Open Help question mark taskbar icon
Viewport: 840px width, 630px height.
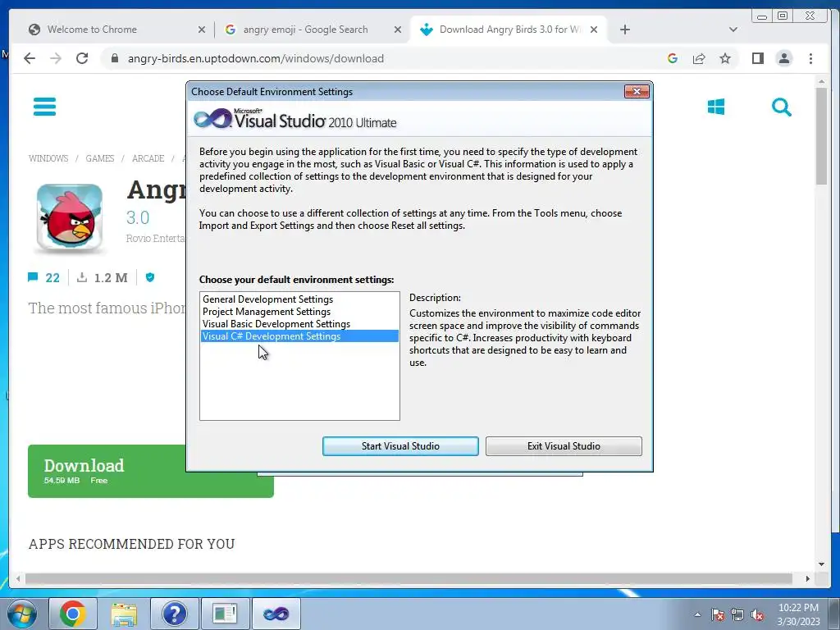click(x=174, y=614)
